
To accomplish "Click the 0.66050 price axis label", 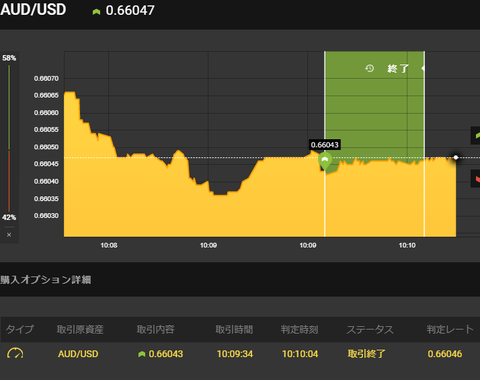I will coord(46,147).
